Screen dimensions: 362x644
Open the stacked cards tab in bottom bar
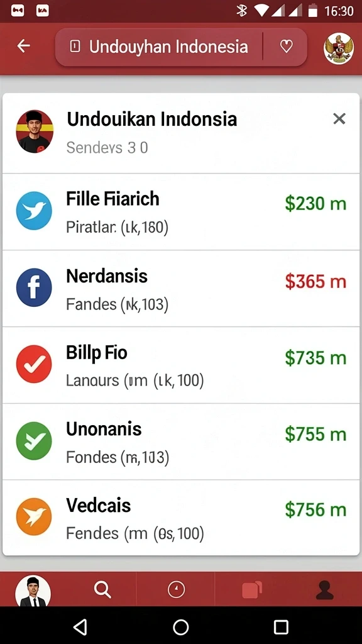tap(252, 590)
